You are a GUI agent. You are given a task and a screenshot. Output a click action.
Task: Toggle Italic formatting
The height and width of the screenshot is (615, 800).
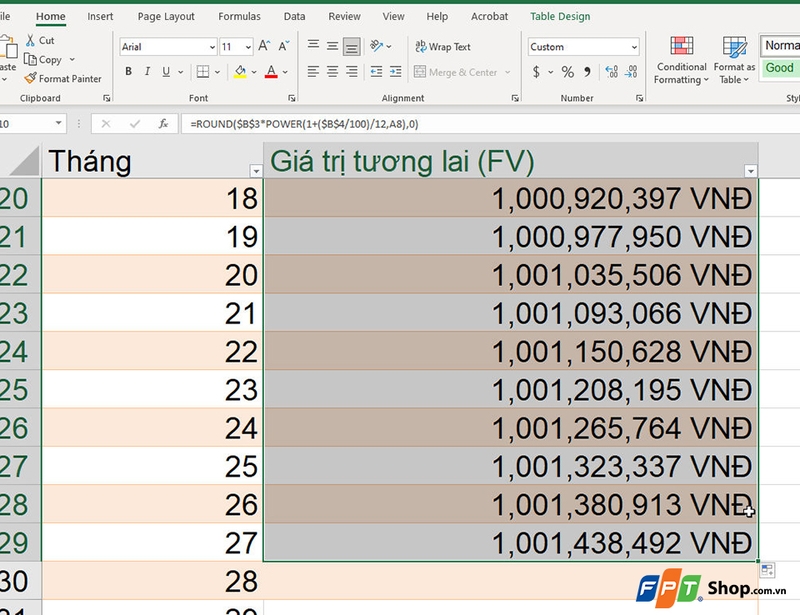147,71
